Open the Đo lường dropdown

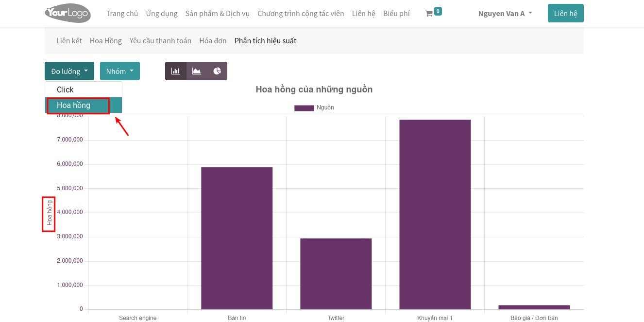tap(69, 71)
